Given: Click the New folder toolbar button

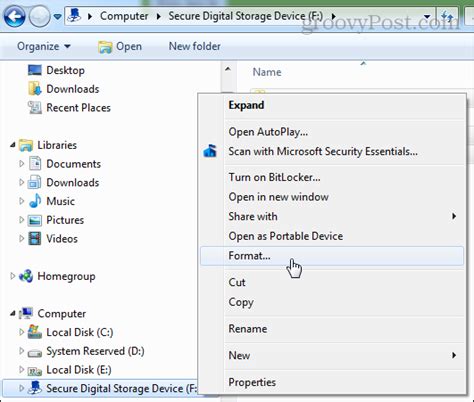Looking at the screenshot, I should pyautogui.click(x=195, y=46).
